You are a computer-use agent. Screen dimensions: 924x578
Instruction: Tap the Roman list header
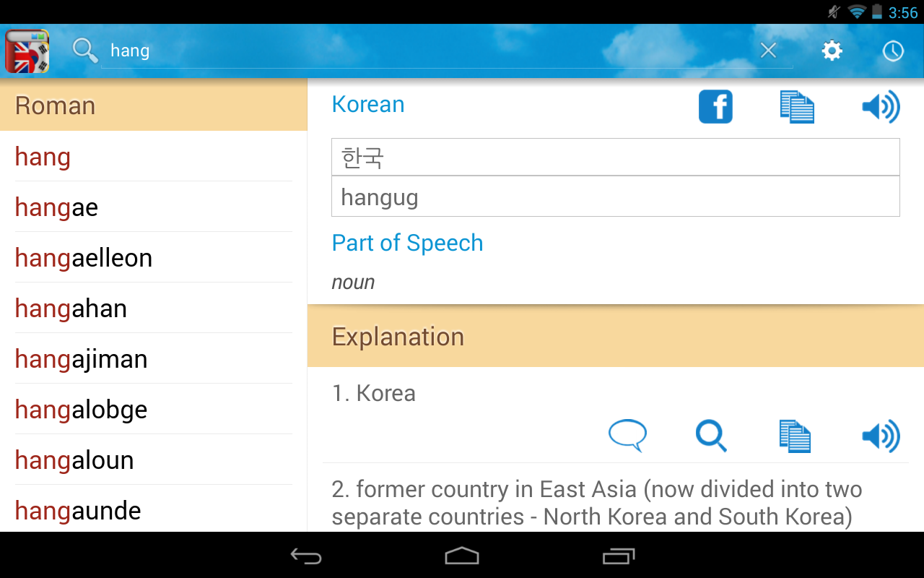[154, 105]
